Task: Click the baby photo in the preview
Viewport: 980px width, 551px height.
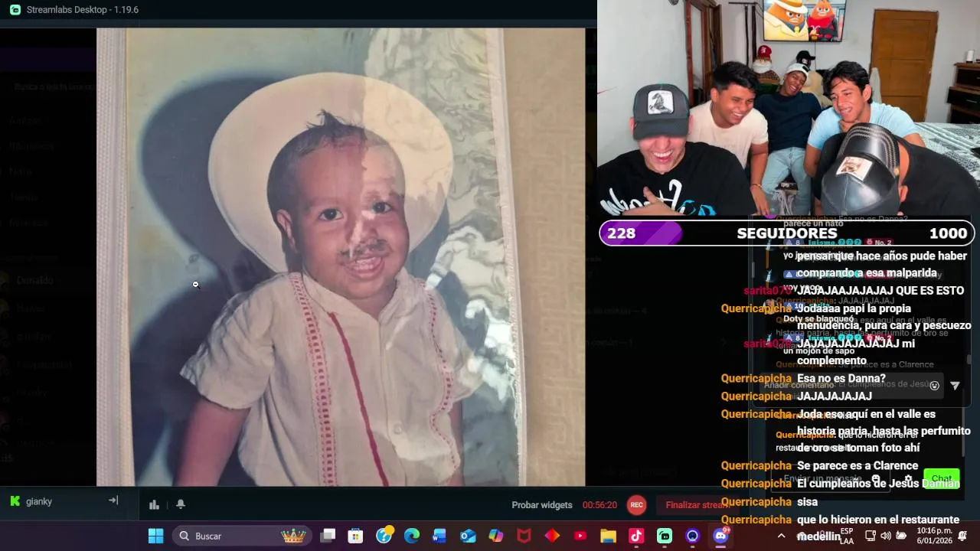Action: (x=341, y=257)
